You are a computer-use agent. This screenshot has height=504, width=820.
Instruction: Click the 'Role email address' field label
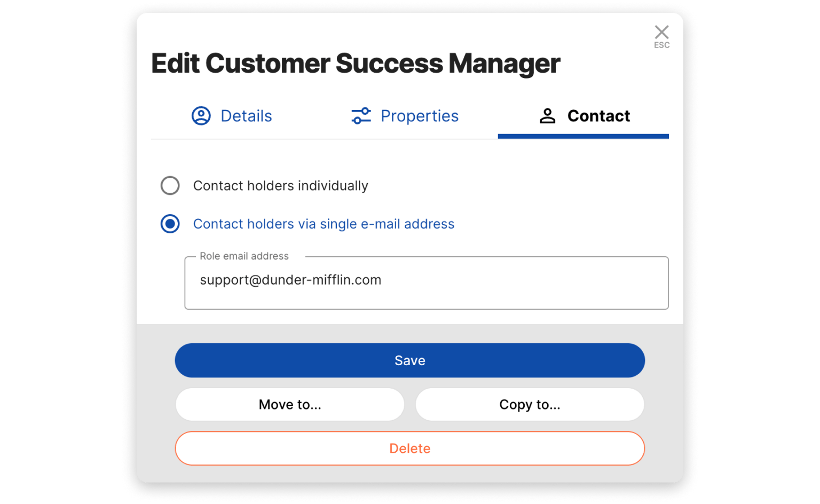click(x=244, y=256)
